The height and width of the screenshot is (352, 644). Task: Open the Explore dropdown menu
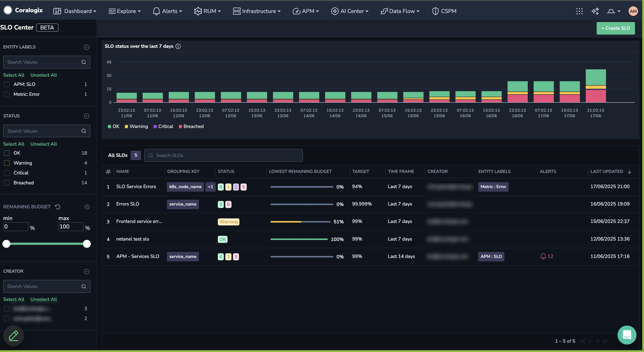[124, 11]
